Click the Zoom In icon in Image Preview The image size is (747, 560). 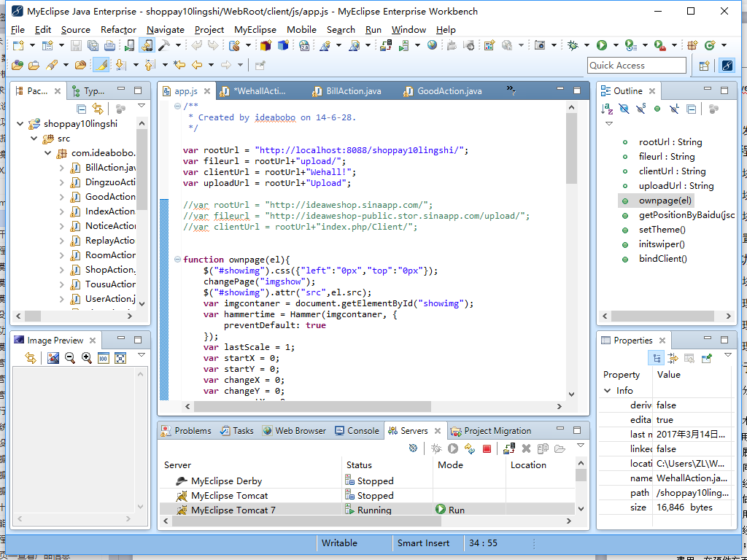(87, 358)
